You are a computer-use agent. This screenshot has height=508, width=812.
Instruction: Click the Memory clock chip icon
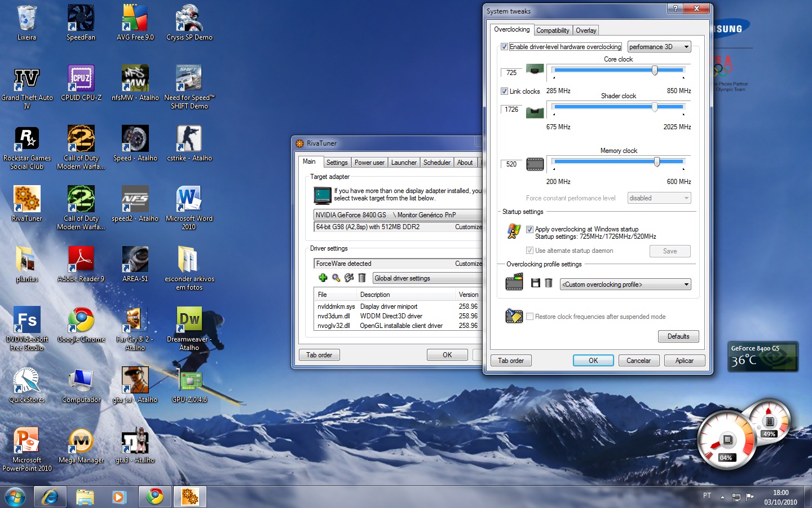(x=535, y=164)
